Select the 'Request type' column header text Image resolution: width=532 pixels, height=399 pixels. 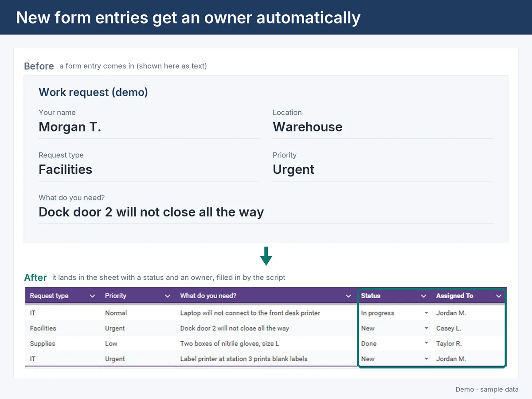(49, 296)
